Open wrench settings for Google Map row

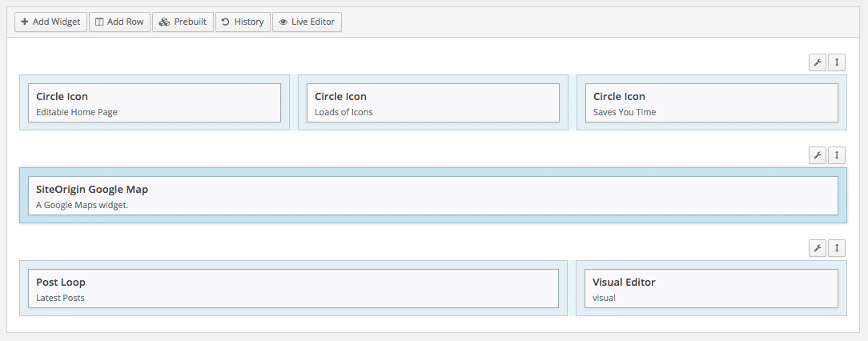pyautogui.click(x=818, y=155)
